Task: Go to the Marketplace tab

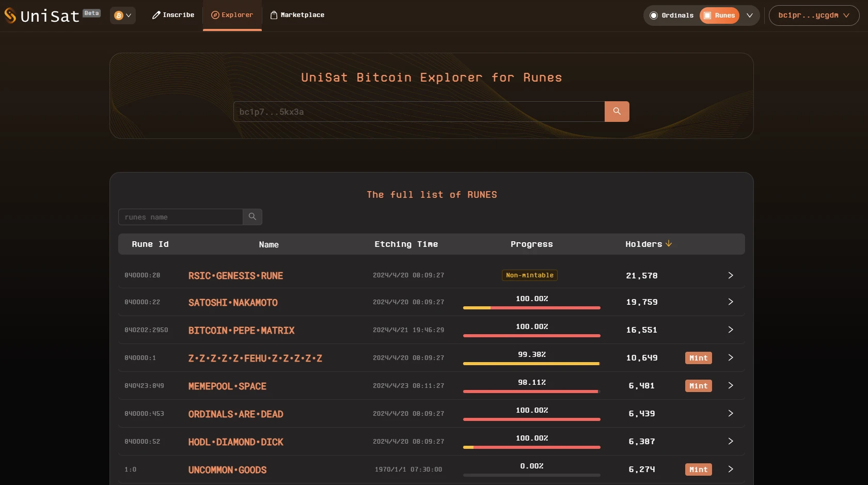Action: click(297, 15)
